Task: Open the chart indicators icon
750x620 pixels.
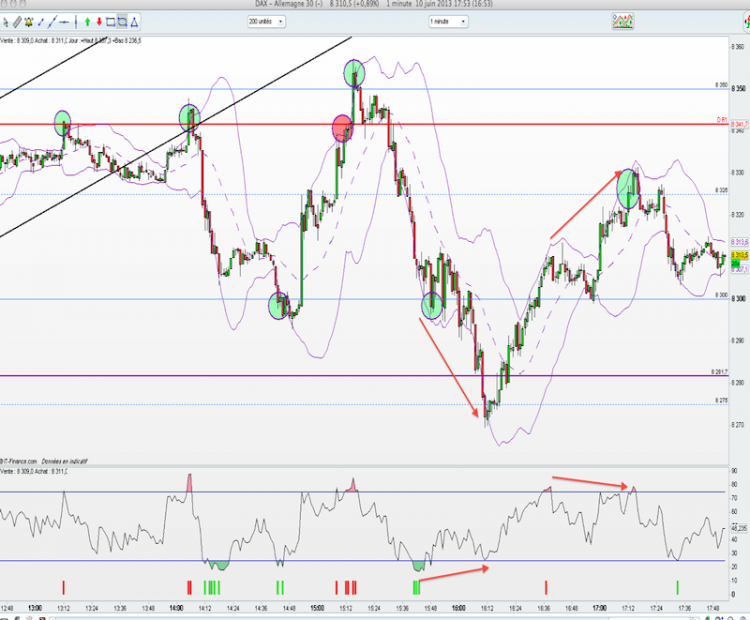Action: [623, 22]
